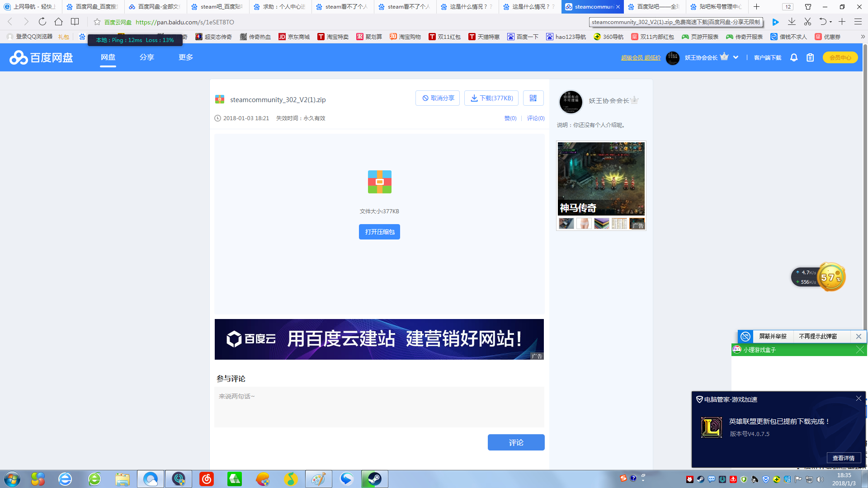Switch to the 求助：个人中心 browser tab

point(279,7)
